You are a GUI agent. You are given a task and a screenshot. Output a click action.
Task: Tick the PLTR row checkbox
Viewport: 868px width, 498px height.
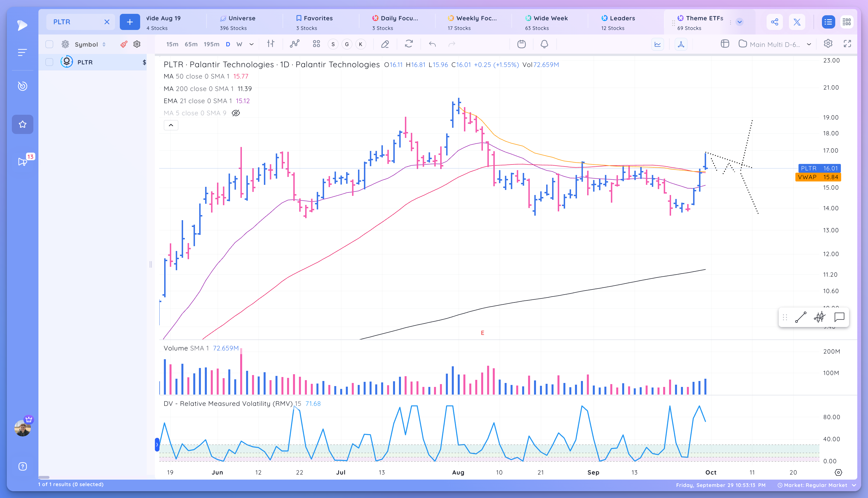[49, 62]
